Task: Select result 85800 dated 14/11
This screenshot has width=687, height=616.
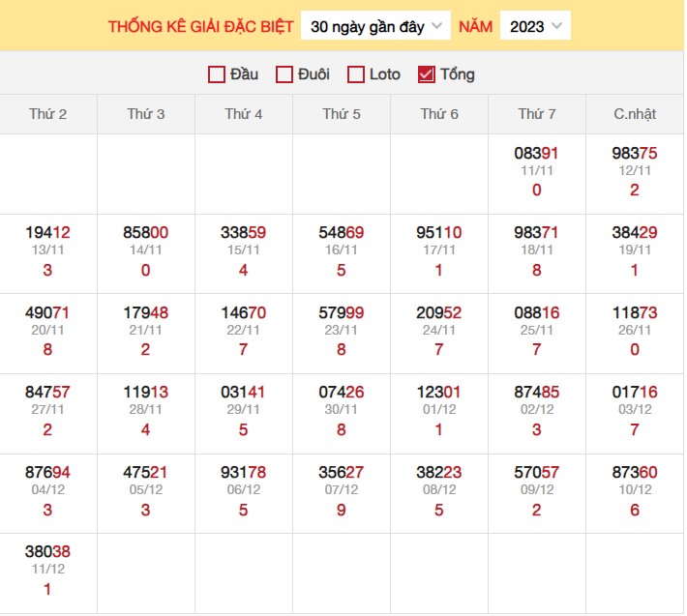Action: pyautogui.click(x=146, y=233)
